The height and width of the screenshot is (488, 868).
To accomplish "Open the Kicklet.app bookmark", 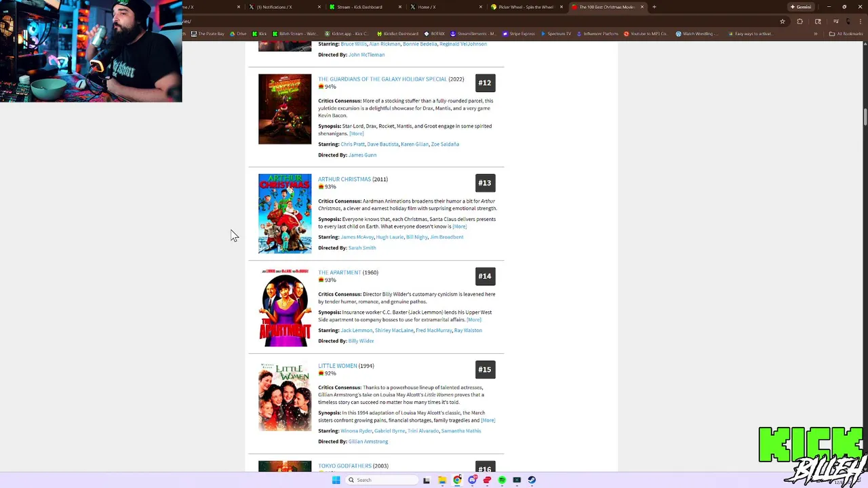I will coord(347,34).
